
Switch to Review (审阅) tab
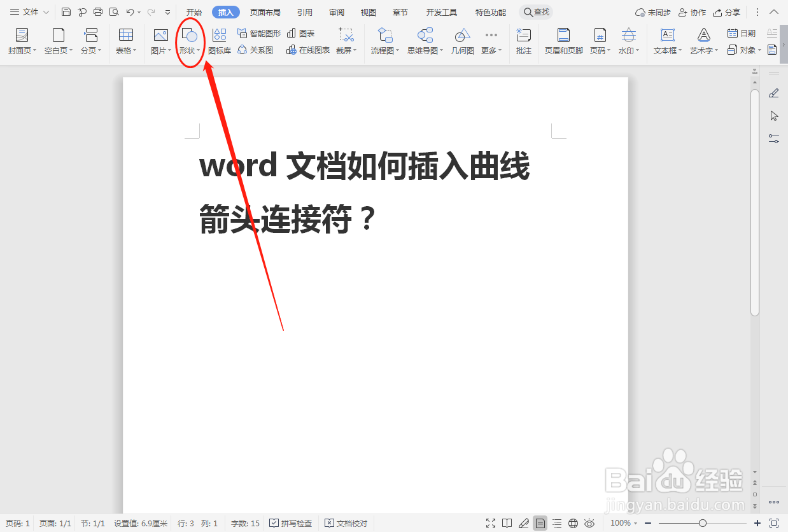point(337,12)
